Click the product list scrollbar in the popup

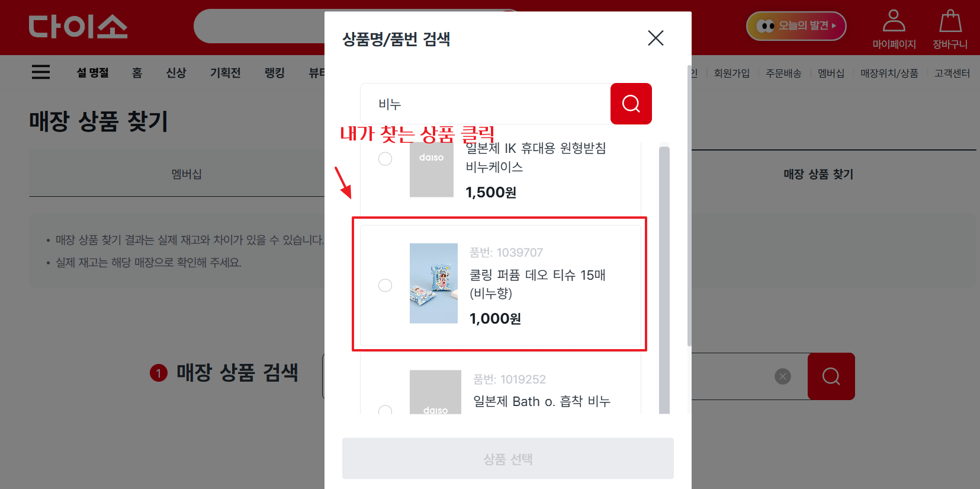[664, 279]
